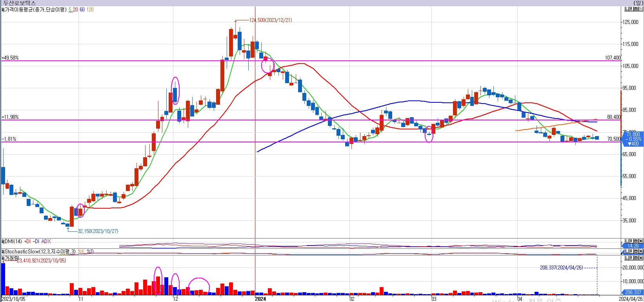
Task: Close the 거래량 volume panel
Action: (x=640, y=258)
